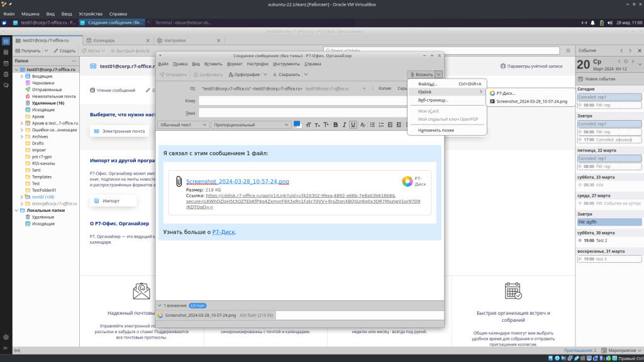Collapse spaces toolbar arrow at sidebar bottom
Screen dimensions: 644x362
pos(6,348)
